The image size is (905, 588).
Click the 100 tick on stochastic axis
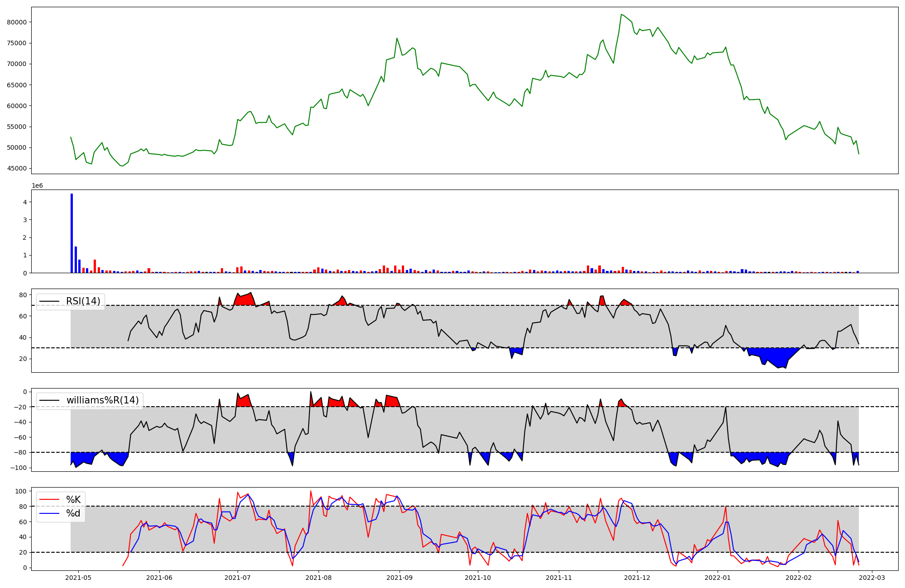coord(22,491)
